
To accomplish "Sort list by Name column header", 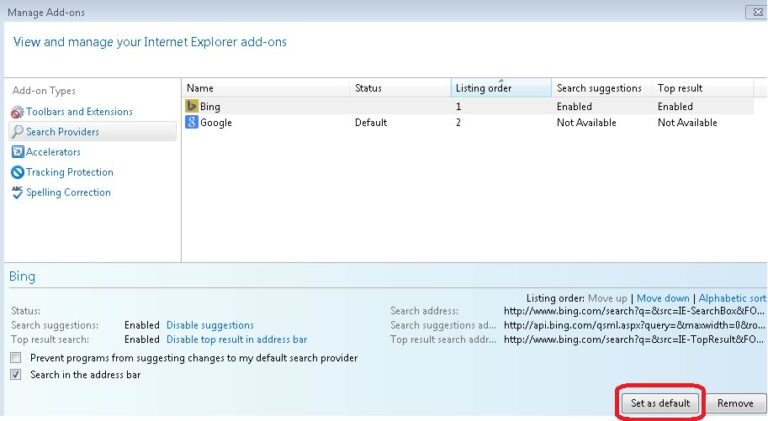I will [265, 88].
